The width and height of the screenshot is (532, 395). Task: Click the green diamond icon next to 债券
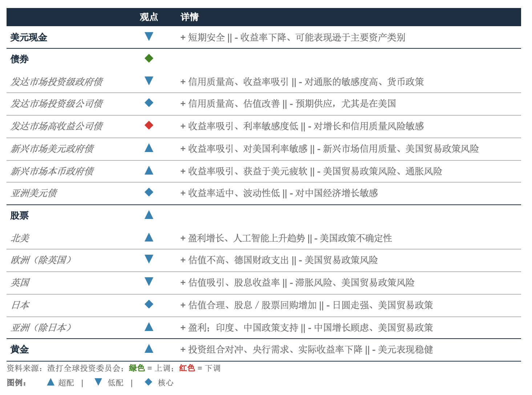(149, 59)
